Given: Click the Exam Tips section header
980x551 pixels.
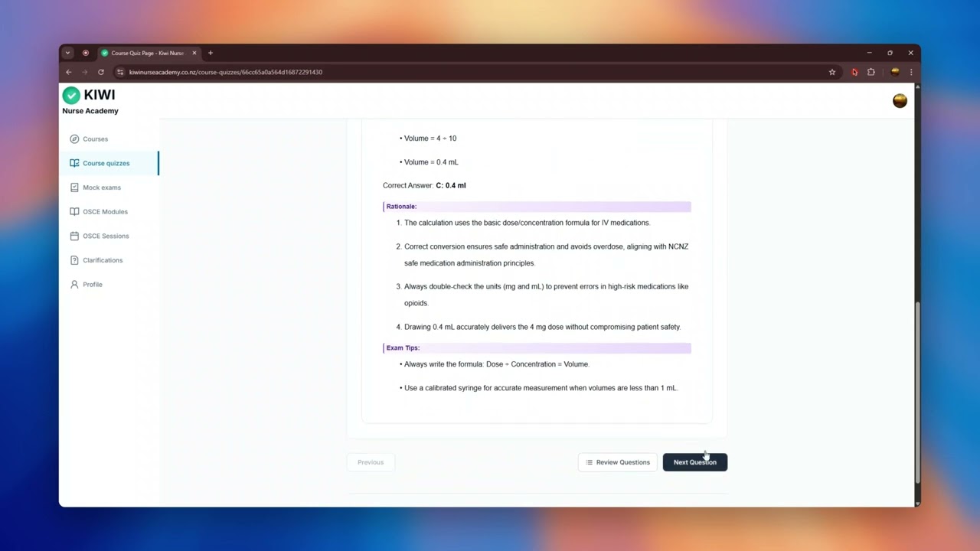Looking at the screenshot, I should pos(537,348).
